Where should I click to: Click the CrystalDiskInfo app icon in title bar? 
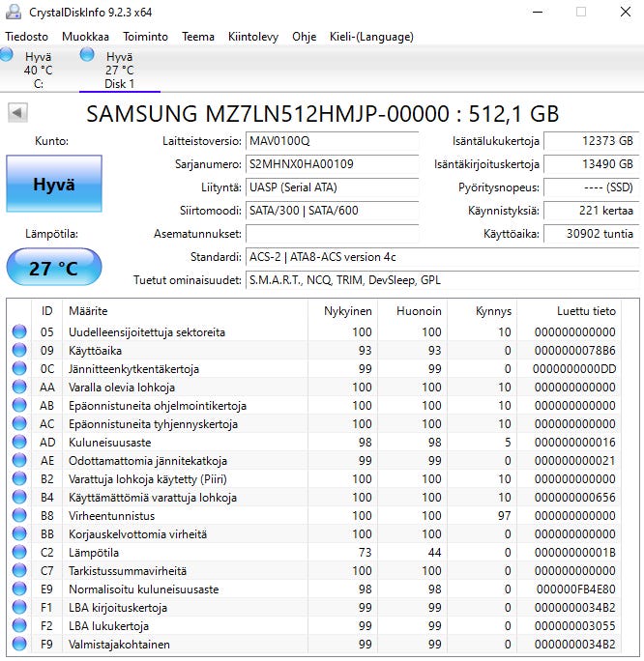(x=14, y=12)
